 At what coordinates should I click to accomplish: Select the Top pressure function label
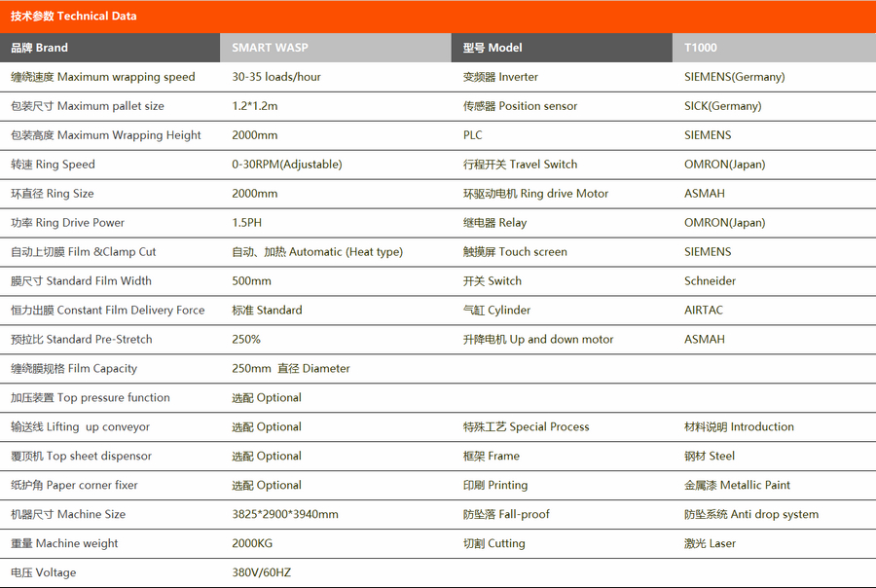pyautogui.click(x=91, y=398)
